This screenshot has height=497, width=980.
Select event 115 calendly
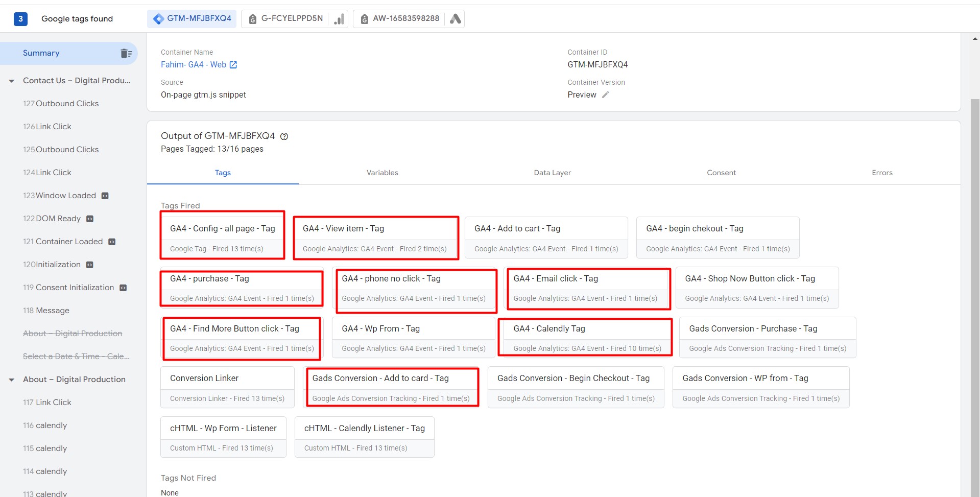click(45, 448)
